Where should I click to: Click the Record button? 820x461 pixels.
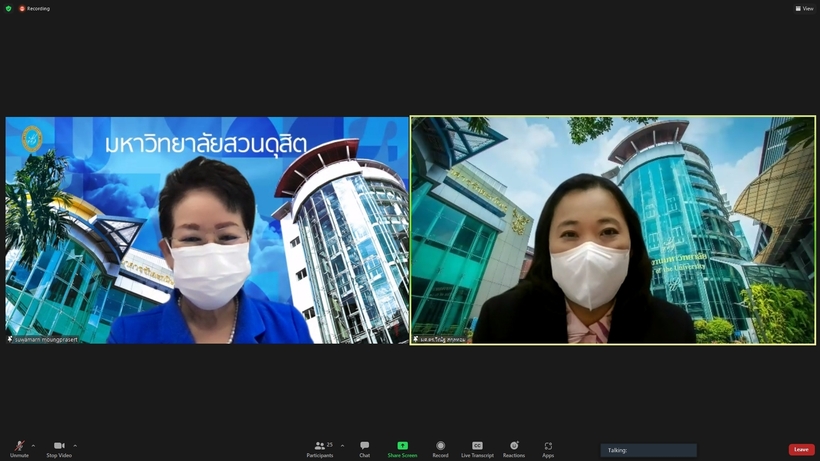point(440,449)
